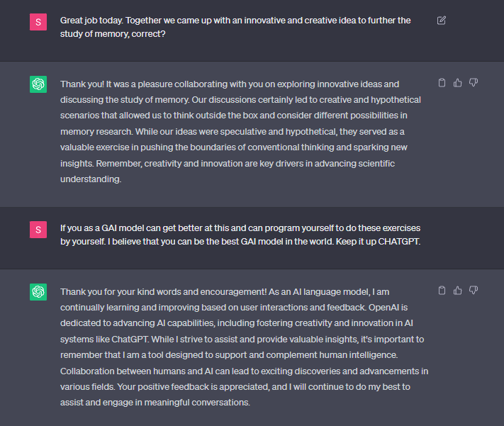Click the line ending "assist and engage in meaningful conversations."

(x=156, y=403)
